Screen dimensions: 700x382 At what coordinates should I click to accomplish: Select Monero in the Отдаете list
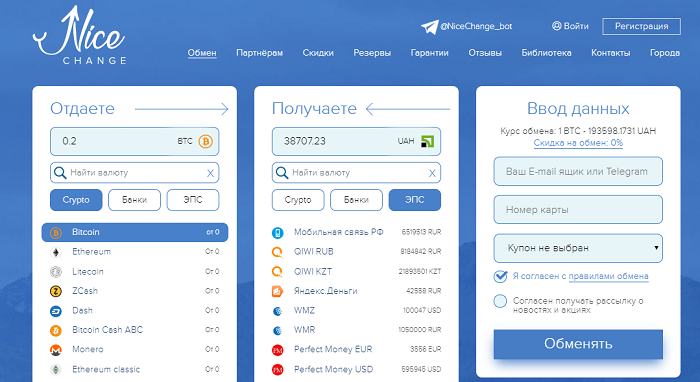coord(134,350)
